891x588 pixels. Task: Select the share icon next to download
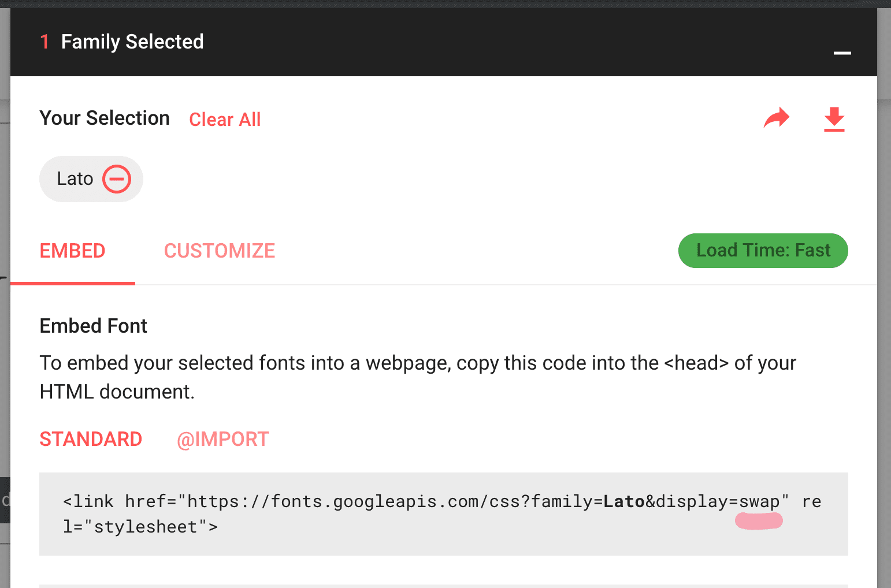[x=777, y=118]
